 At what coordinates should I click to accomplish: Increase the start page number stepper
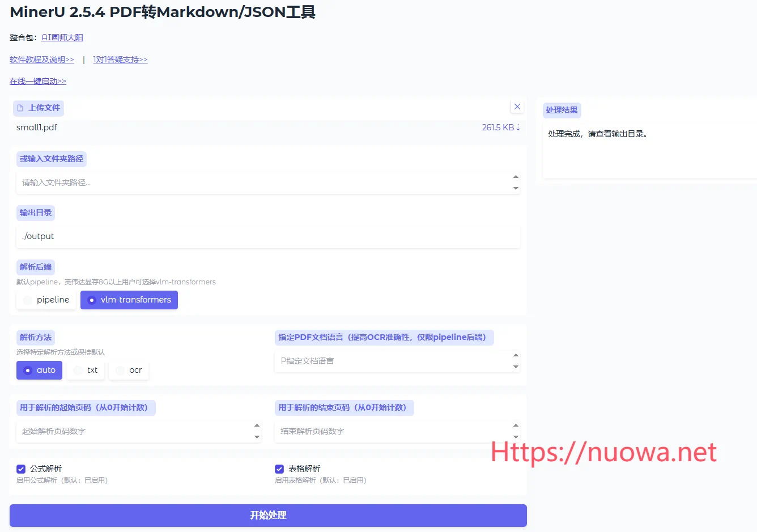click(257, 425)
